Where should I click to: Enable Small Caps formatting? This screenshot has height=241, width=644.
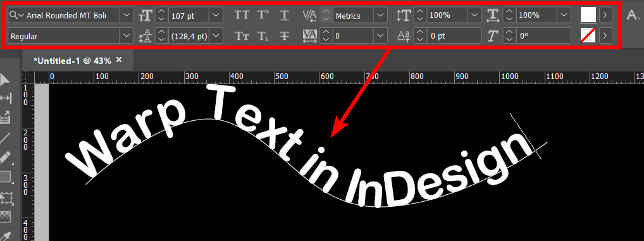click(242, 36)
